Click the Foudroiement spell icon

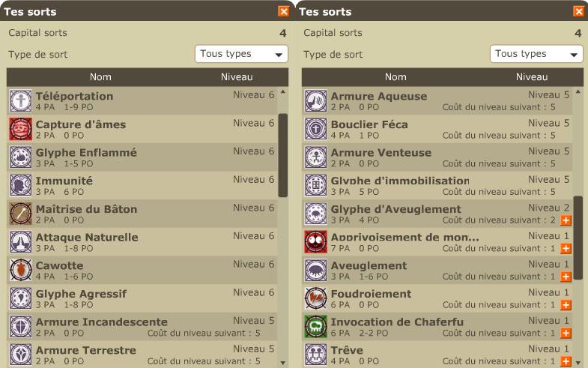[x=316, y=298]
